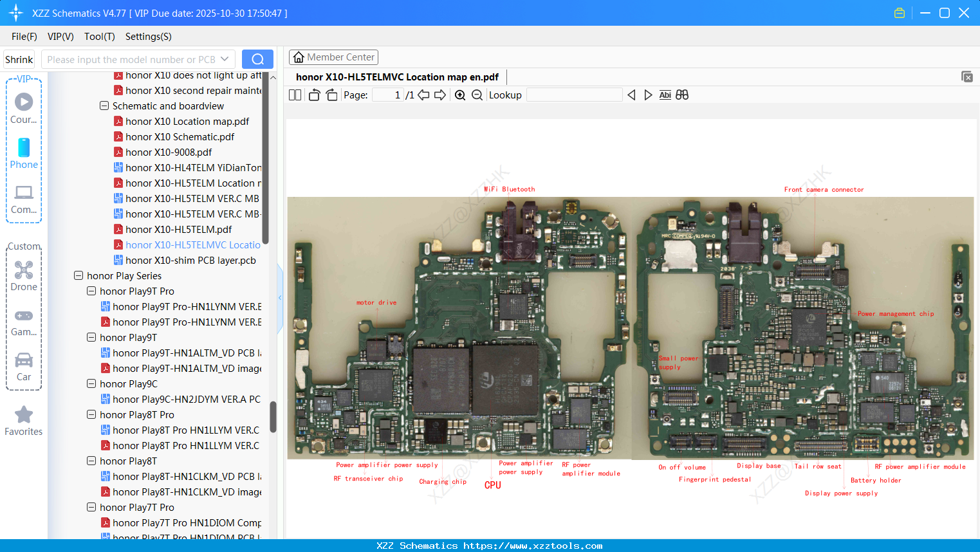Select honor X10-HL5TELMVC Location map en.pdf tab
This screenshot has height=552, width=980.
click(397, 77)
